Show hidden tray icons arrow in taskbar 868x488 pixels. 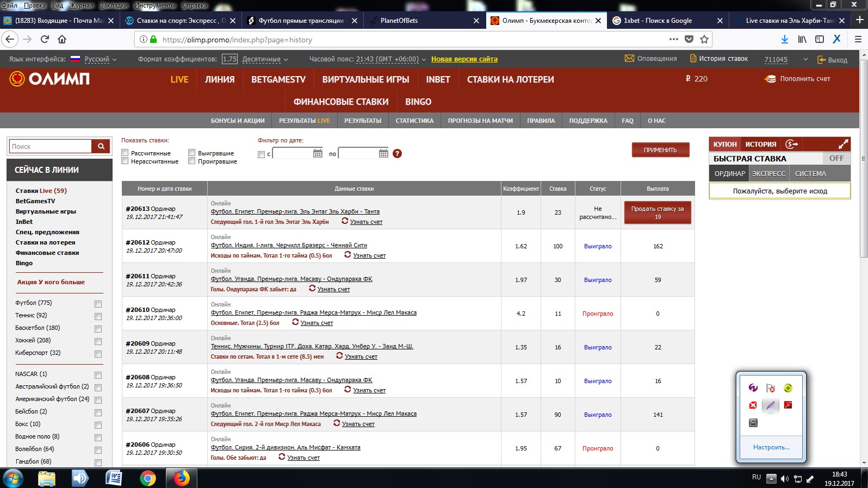(x=771, y=479)
